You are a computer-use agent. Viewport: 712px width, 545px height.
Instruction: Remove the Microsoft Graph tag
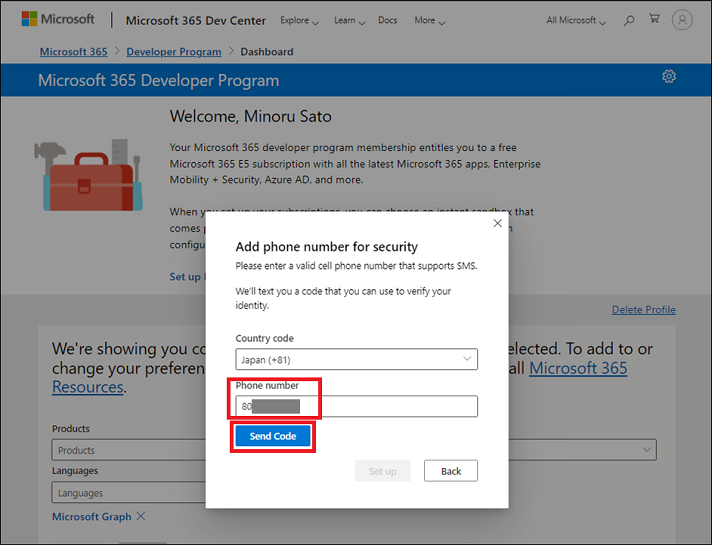(141, 516)
